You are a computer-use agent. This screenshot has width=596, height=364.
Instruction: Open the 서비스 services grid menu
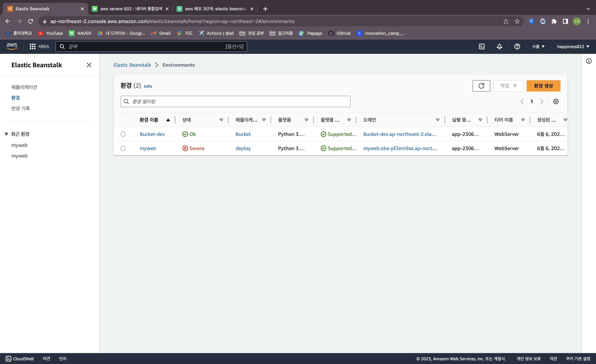click(39, 46)
